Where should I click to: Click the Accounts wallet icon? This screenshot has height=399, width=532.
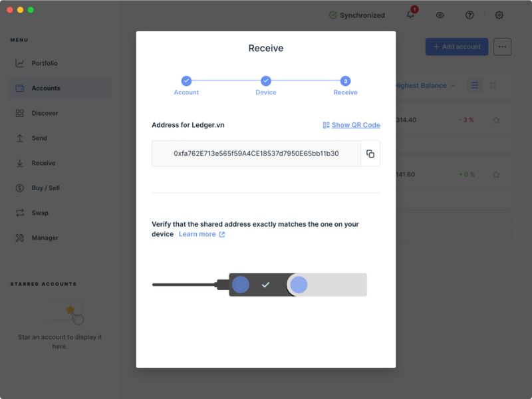[x=20, y=88]
